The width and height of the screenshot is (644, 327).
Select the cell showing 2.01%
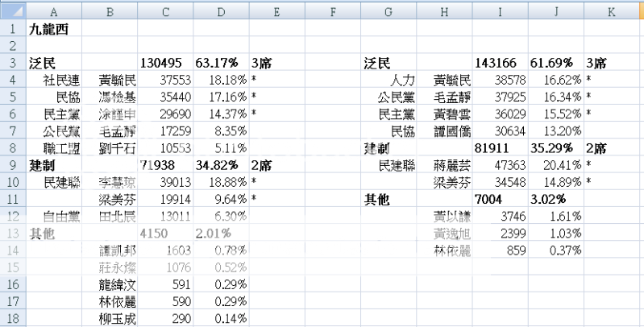[x=222, y=233]
